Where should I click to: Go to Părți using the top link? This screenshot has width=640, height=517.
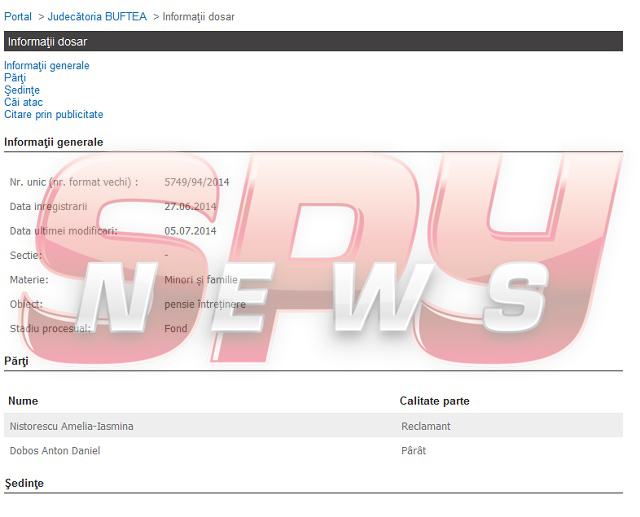[x=15, y=78]
